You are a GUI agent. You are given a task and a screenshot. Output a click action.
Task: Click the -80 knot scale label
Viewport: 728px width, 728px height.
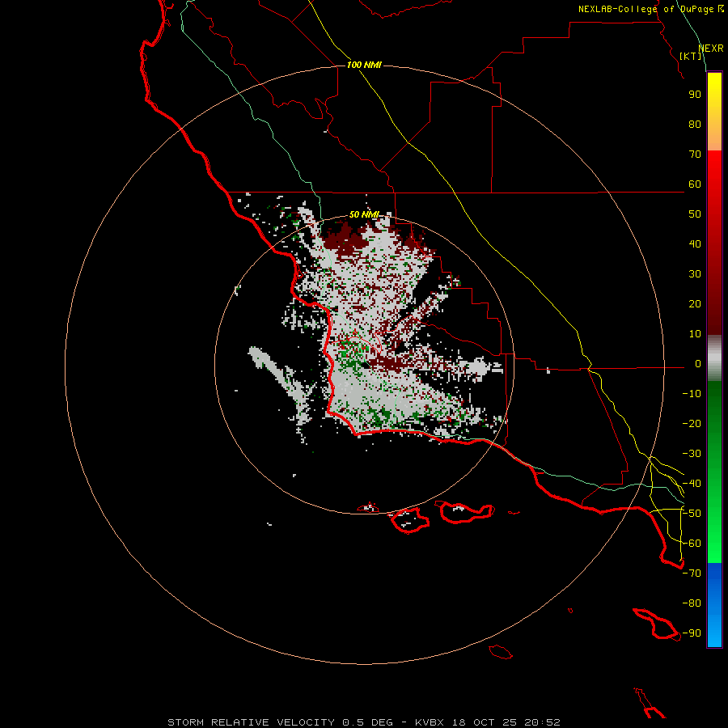692,603
